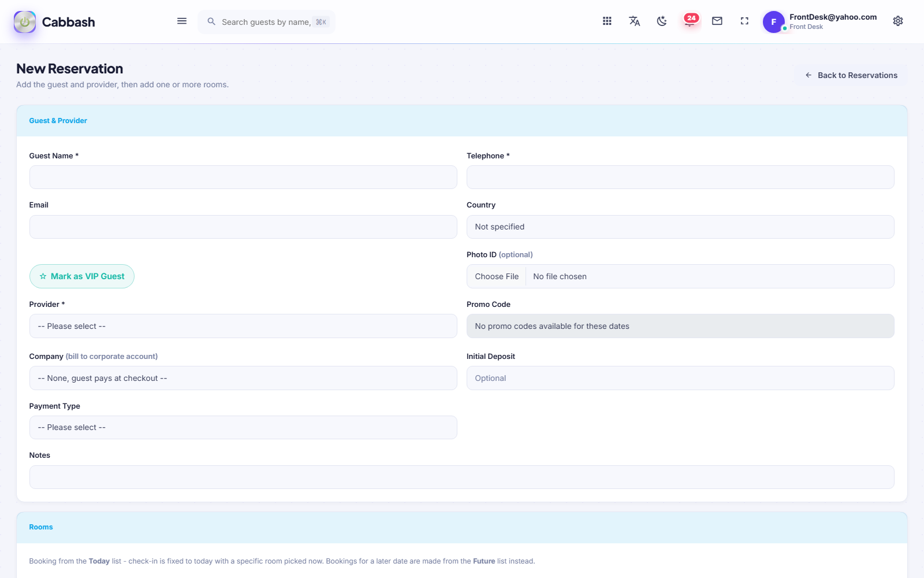Switch to dark mode with moon icon
The width and height of the screenshot is (924, 578).
[662, 21]
